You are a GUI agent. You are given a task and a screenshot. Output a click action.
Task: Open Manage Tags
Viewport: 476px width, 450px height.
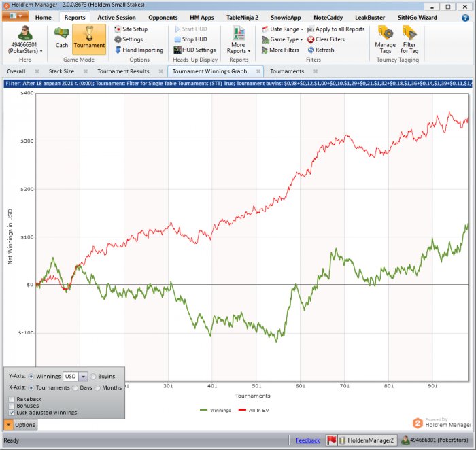tap(386, 39)
